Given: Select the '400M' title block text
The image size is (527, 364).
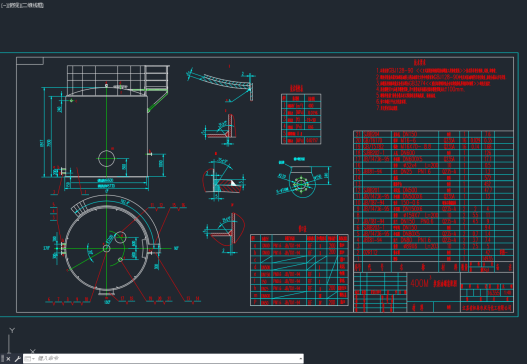Looking at the screenshot, I should click(x=419, y=283).
